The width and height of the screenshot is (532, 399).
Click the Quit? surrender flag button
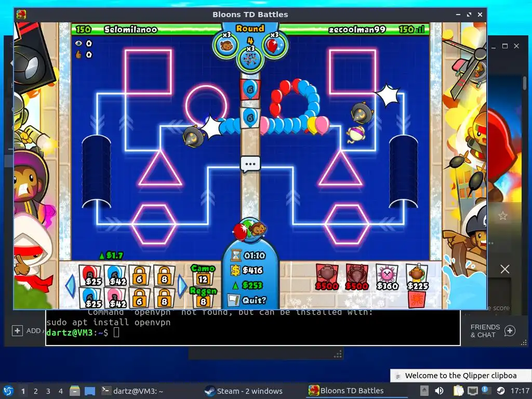tap(247, 300)
